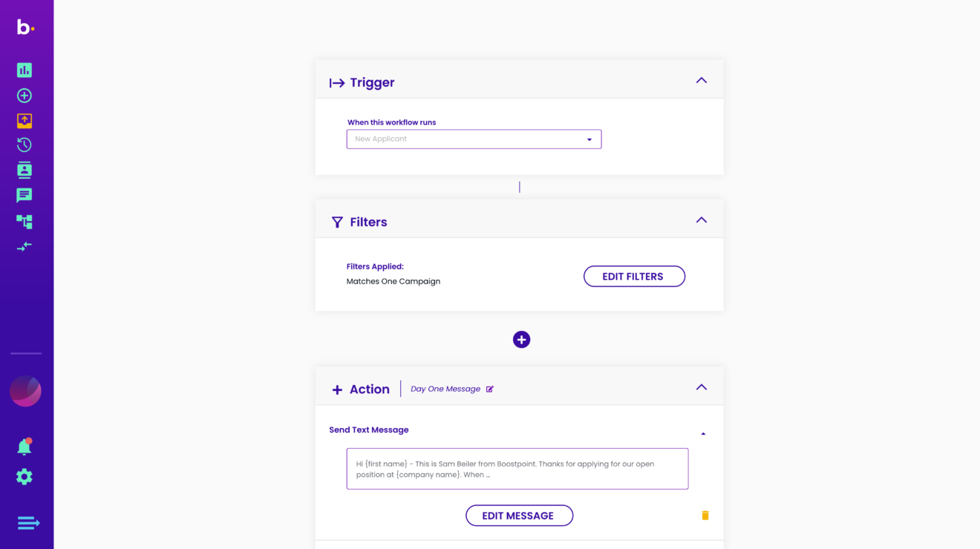The height and width of the screenshot is (549, 980).
Task: Select the workflows hierarchy sidebar icon
Action: tap(24, 220)
